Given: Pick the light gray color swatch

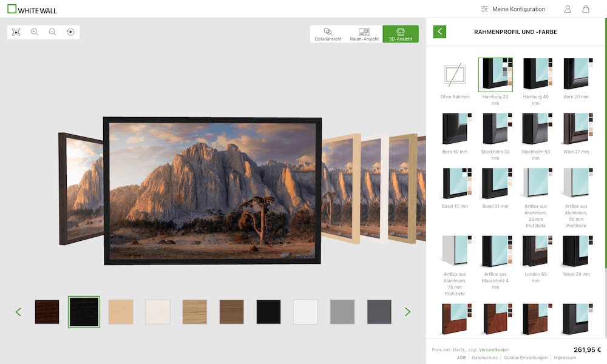Looking at the screenshot, I should pos(342,312).
